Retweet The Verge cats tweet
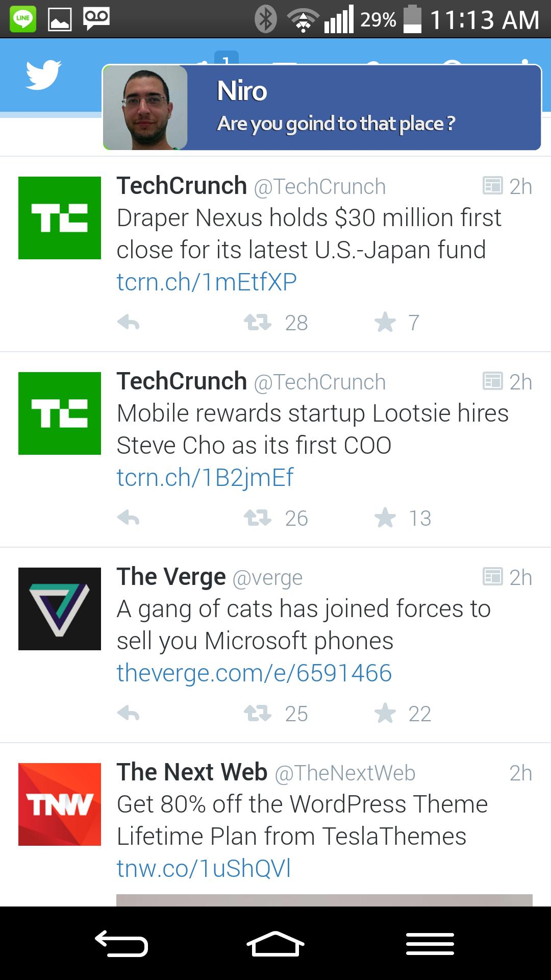Screen dimensions: 551x980 click(x=258, y=714)
